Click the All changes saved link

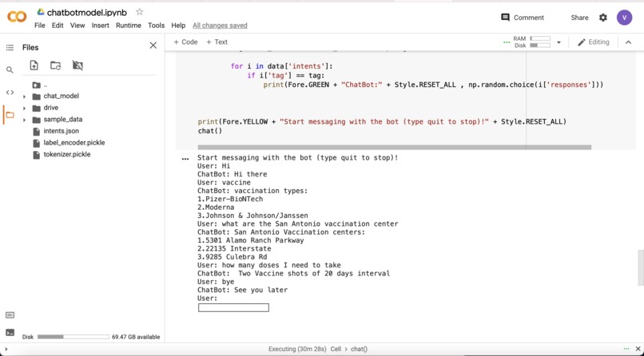click(221, 26)
